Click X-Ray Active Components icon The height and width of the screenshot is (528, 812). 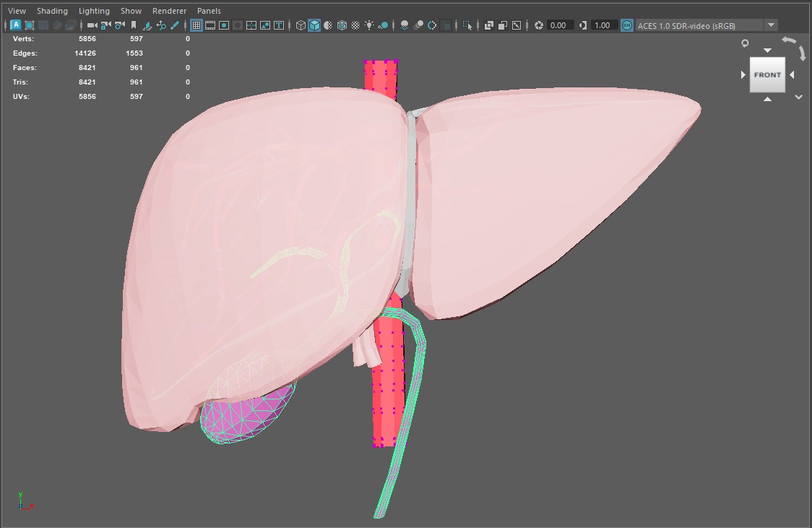502,25
